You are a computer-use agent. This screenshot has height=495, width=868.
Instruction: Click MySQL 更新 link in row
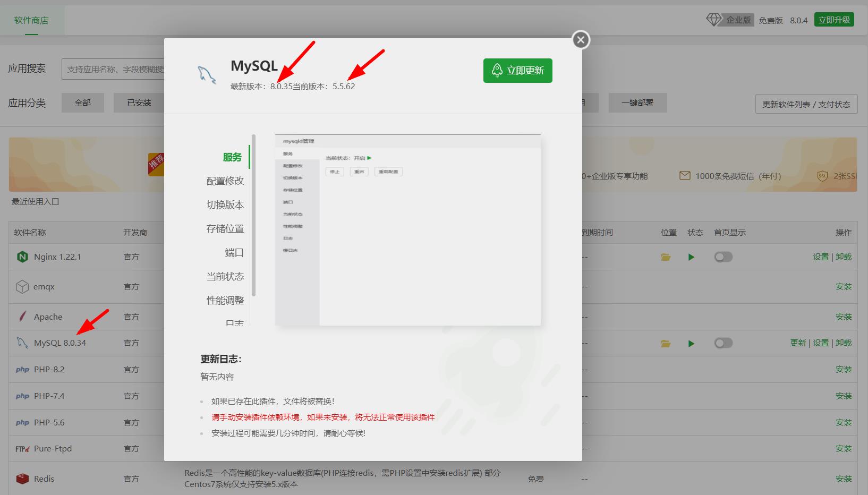798,343
